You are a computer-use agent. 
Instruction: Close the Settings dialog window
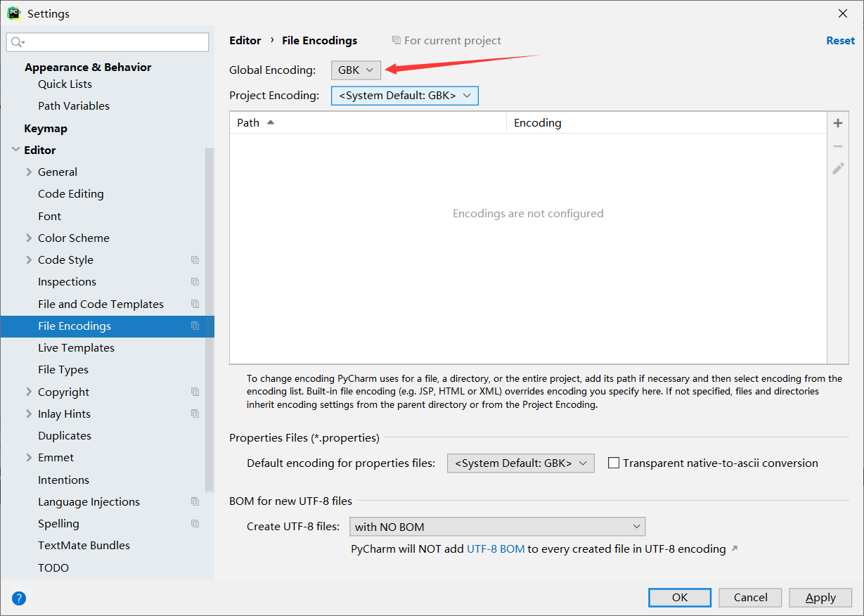[x=842, y=13]
